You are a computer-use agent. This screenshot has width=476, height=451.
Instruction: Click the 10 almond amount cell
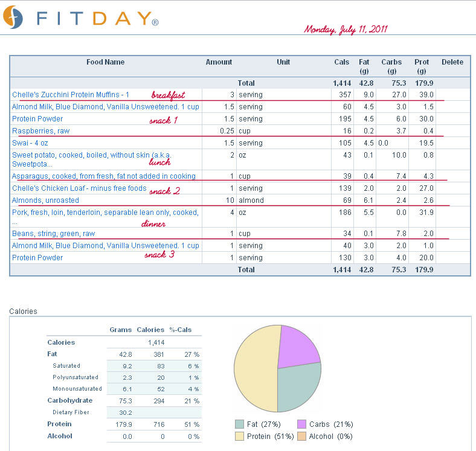230,200
